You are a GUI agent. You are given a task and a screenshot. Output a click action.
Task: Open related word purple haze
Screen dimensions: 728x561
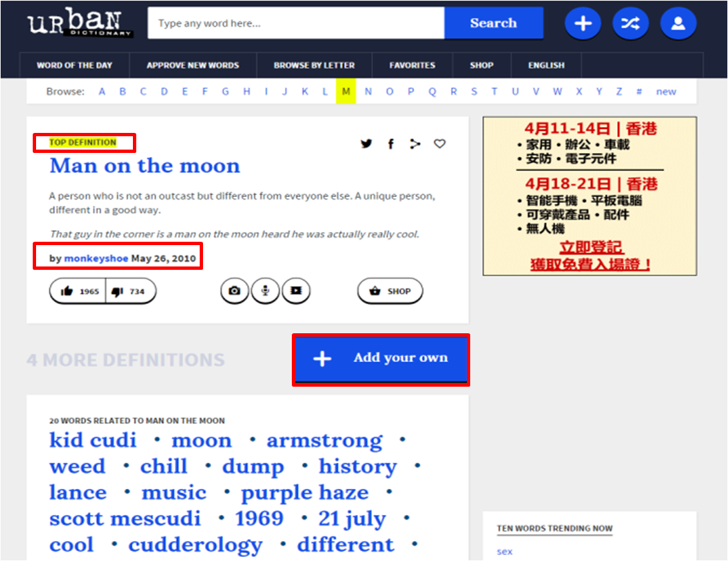click(305, 493)
